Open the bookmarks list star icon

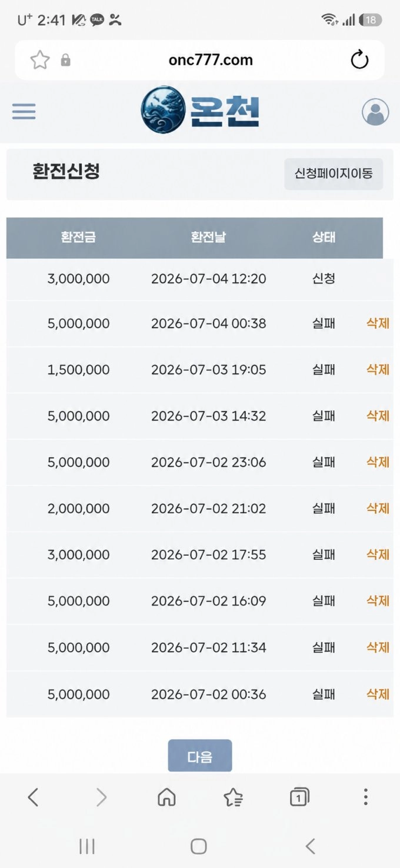click(233, 797)
